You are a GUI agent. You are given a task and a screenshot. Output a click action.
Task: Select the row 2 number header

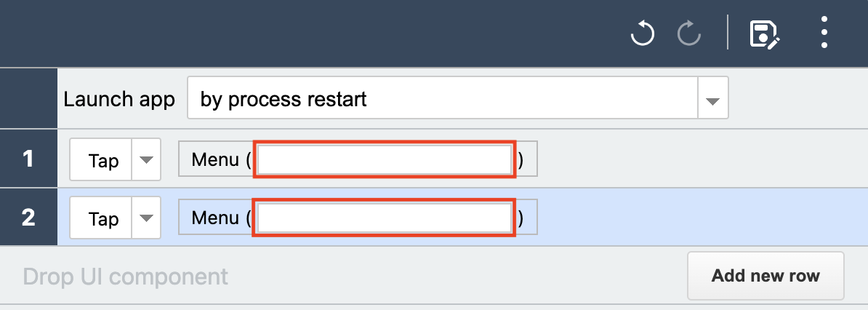tap(28, 217)
